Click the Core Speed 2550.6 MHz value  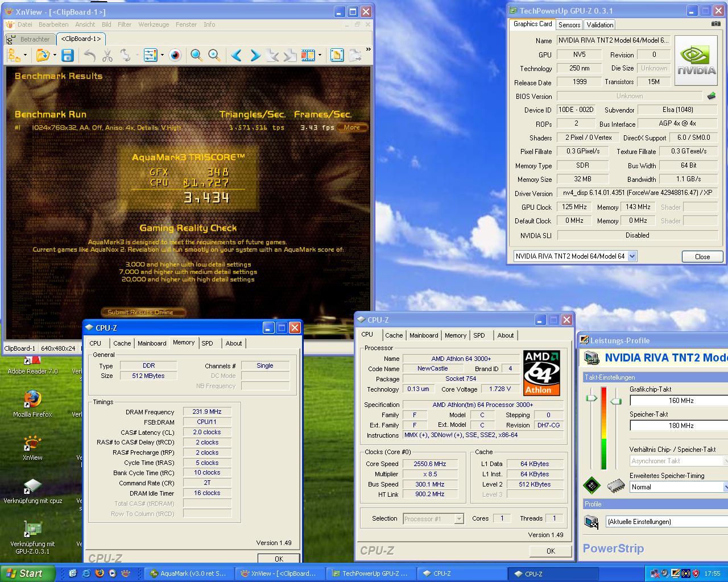pos(429,464)
